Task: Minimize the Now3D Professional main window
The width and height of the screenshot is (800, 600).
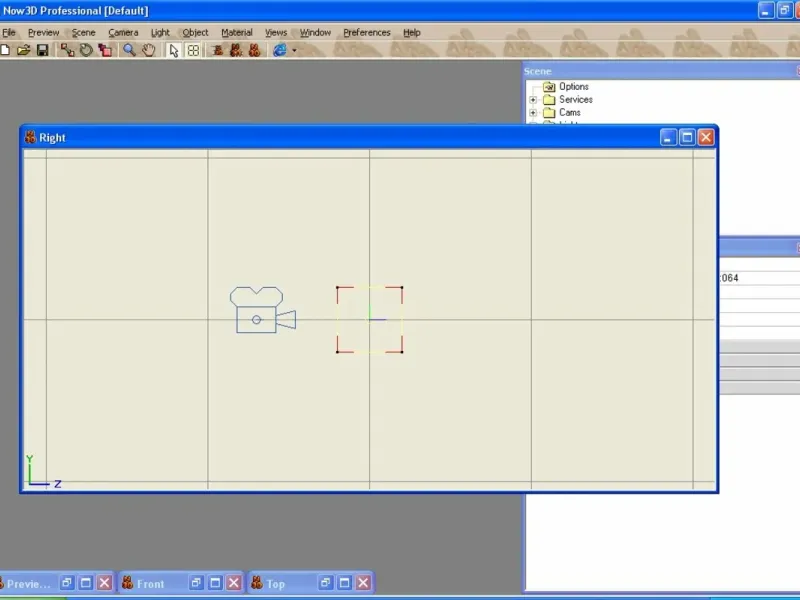Action: click(766, 10)
